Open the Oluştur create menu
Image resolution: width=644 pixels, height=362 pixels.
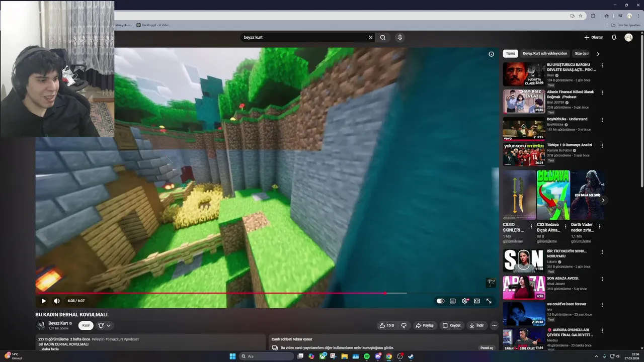[x=594, y=37]
